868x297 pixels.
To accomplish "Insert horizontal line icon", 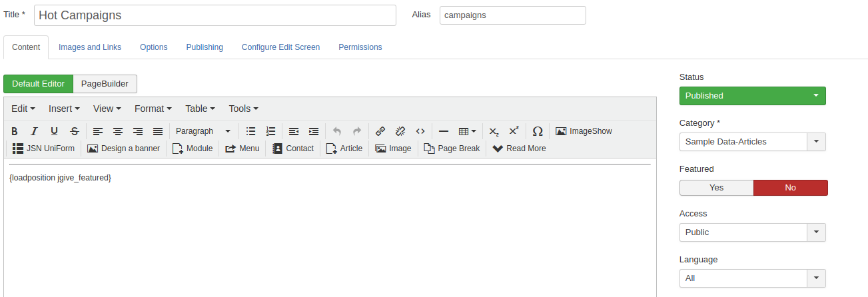I will 443,131.
